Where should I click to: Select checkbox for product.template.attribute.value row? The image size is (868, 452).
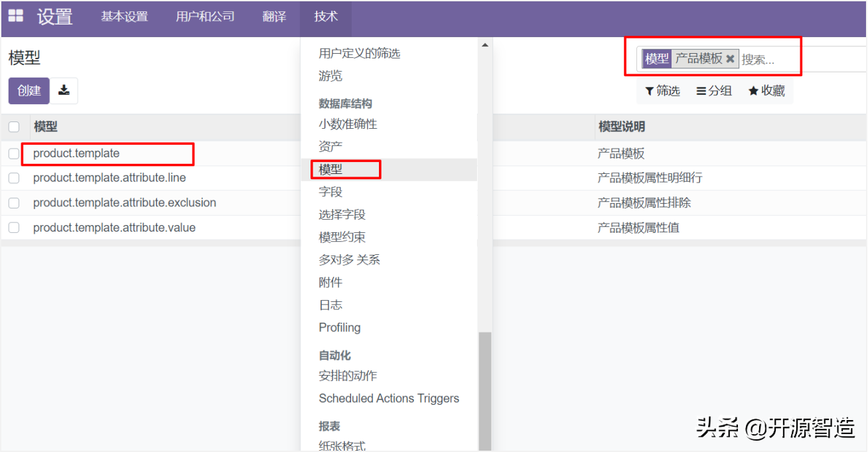(x=14, y=228)
